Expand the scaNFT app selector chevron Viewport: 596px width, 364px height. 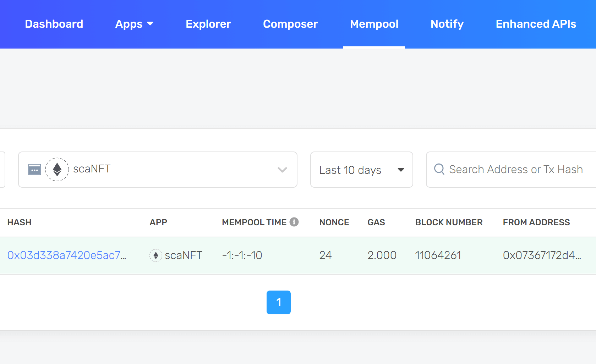pos(282,170)
